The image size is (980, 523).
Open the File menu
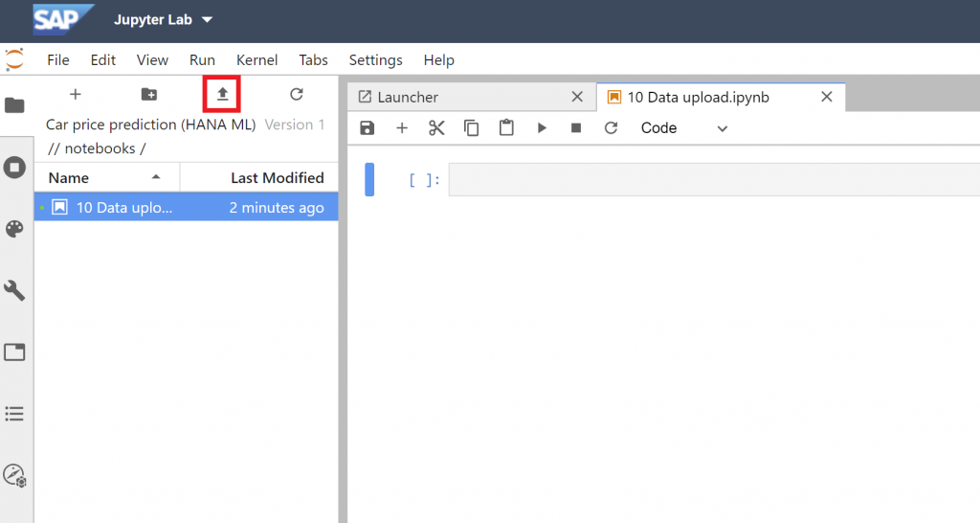pos(58,60)
